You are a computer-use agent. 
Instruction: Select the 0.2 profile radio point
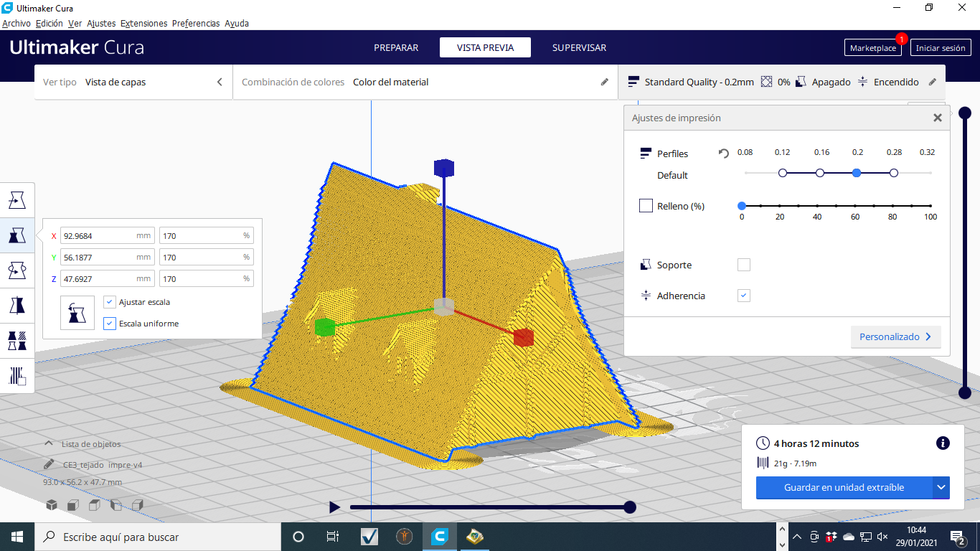pos(857,173)
